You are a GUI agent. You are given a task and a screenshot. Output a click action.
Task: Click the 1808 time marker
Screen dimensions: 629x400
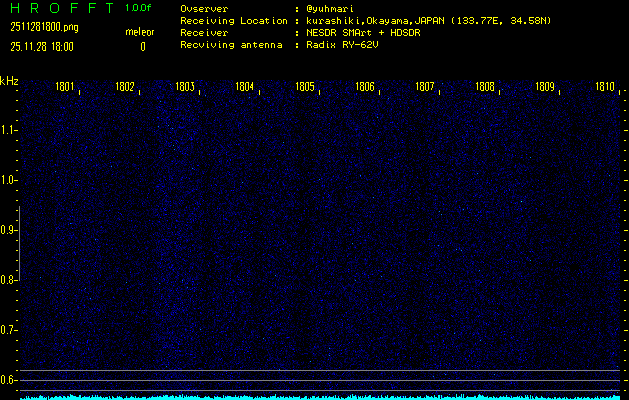coord(485,87)
